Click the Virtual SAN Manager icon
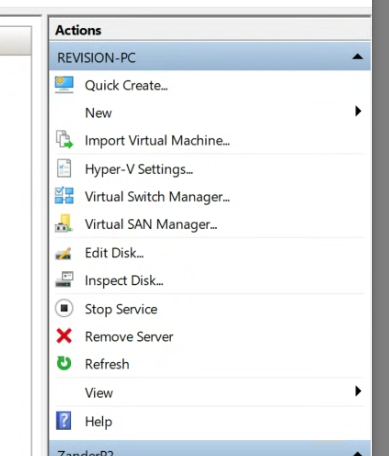Screen dimensions: 389x456 tap(64, 223)
